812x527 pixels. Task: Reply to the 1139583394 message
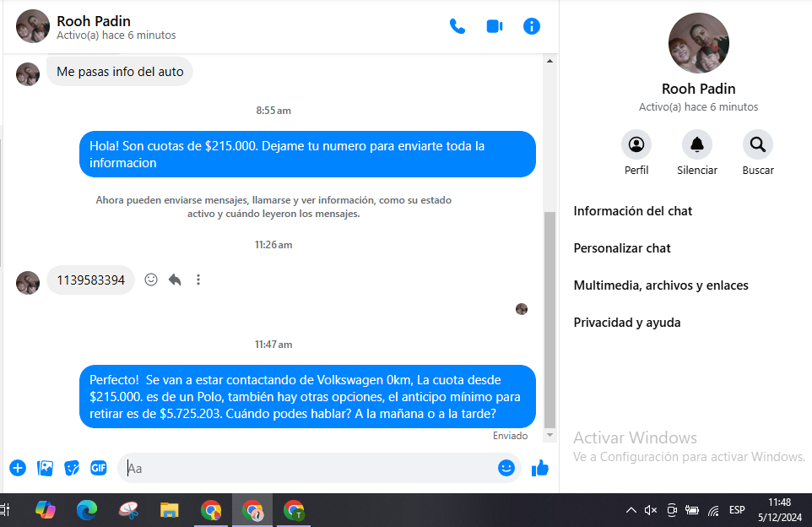[175, 280]
